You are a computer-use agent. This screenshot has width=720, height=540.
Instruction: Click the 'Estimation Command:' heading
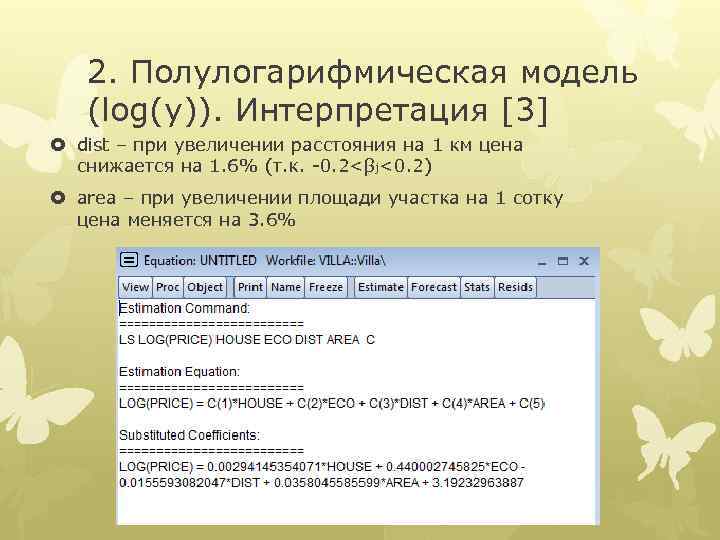click(184, 308)
